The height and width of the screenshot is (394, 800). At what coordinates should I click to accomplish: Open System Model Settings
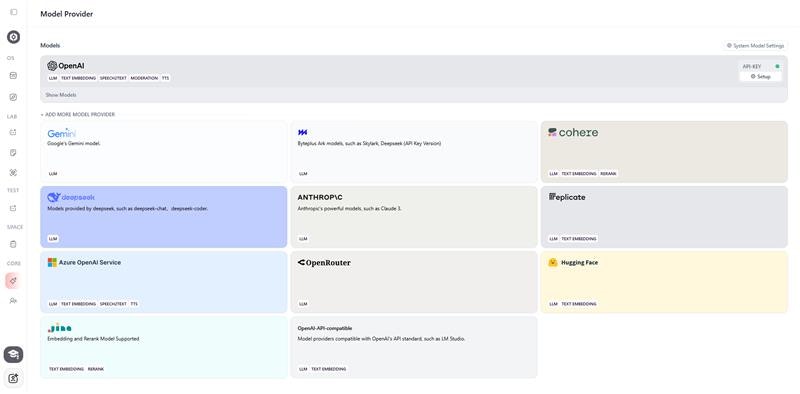coord(755,45)
